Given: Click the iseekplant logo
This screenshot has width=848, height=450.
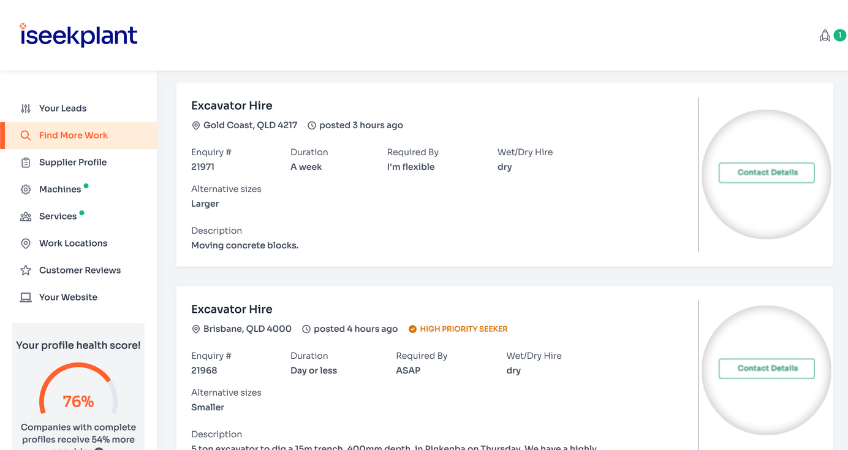Looking at the screenshot, I should click(78, 35).
